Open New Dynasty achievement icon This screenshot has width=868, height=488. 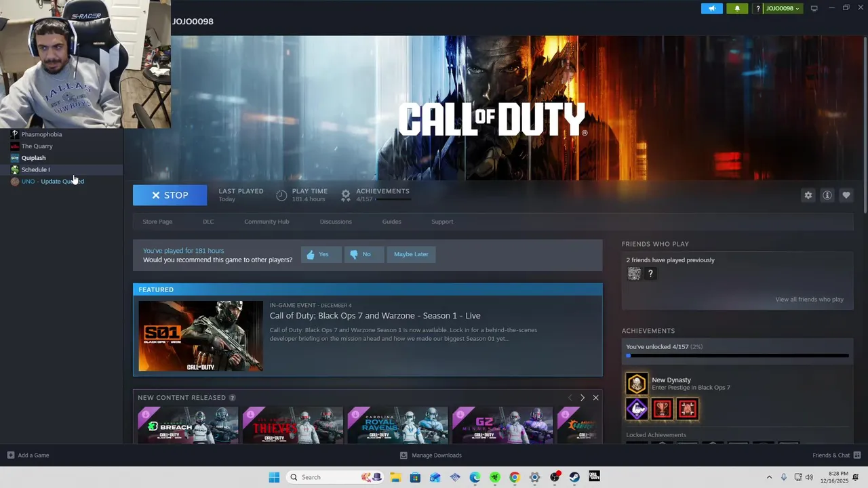click(637, 384)
